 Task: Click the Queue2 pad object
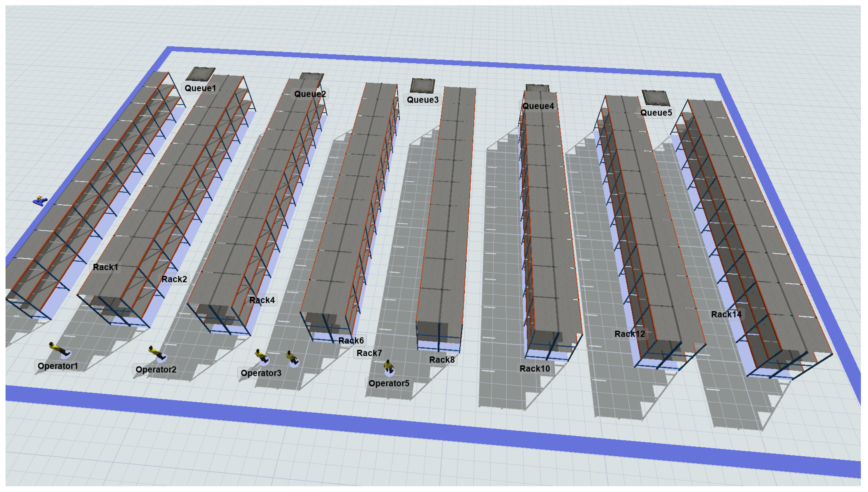[312, 76]
